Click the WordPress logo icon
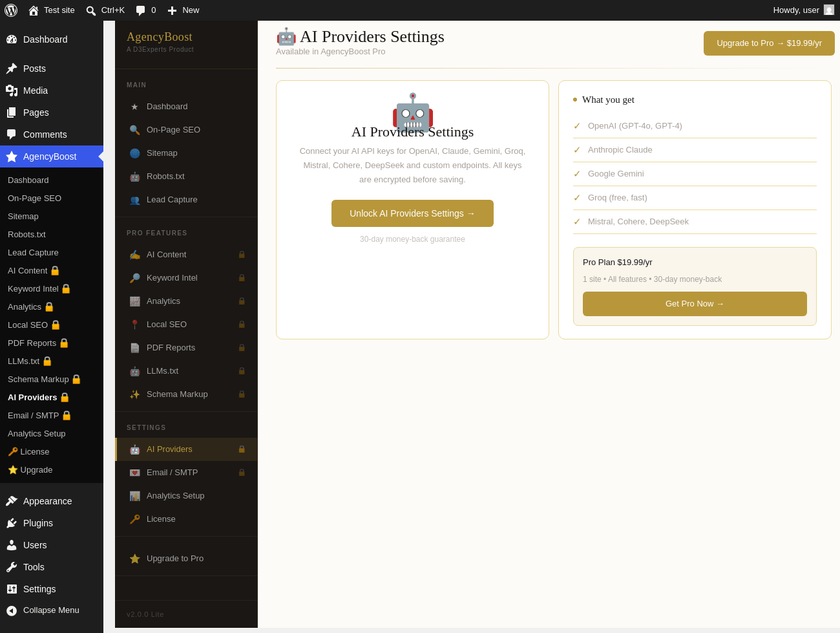The width and height of the screenshot is (840, 633). [11, 10]
